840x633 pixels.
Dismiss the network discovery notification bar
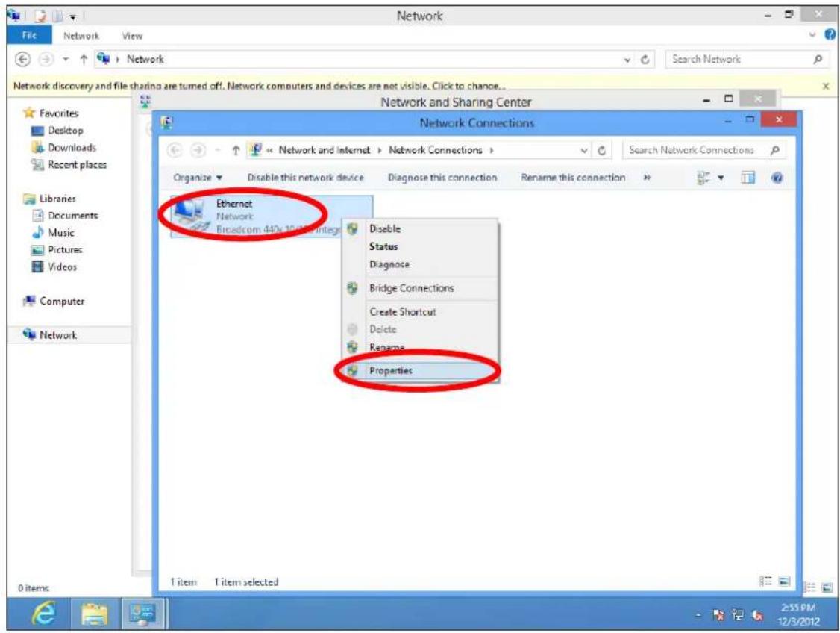pos(826,86)
